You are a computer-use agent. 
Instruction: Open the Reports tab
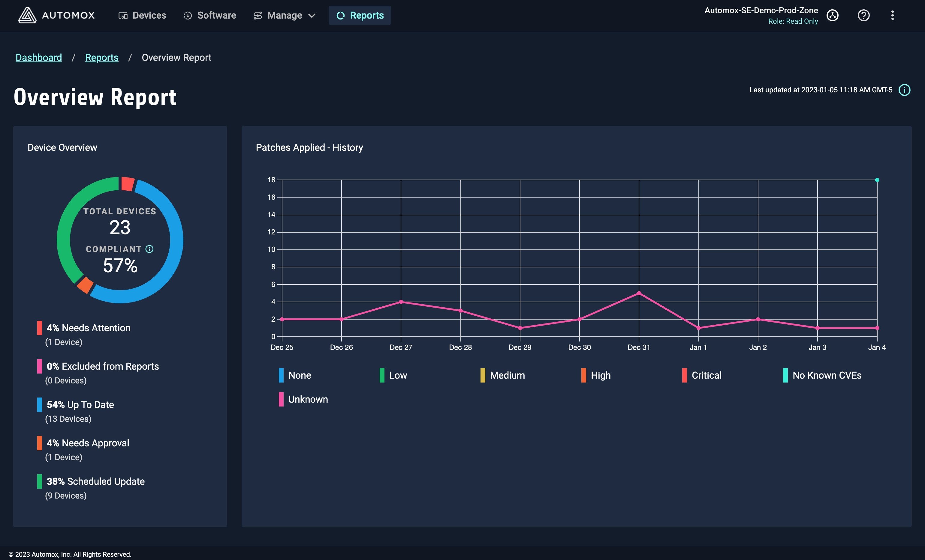tap(360, 15)
